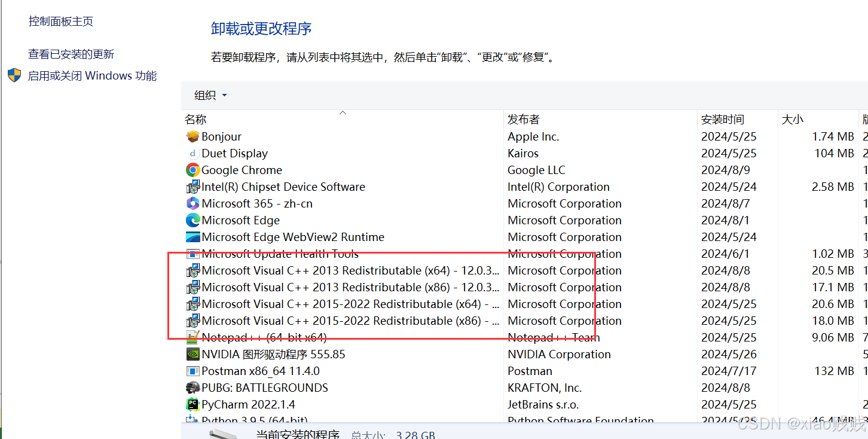The image size is (868, 439).
Task: Select the Microsoft Edge entry name
Action: [x=241, y=221]
